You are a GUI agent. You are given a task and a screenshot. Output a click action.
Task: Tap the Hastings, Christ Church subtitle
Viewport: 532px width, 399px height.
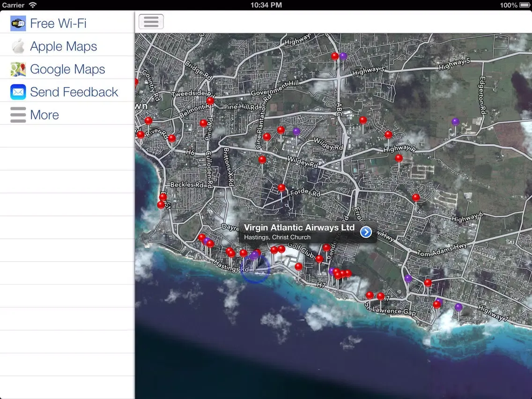[277, 237]
